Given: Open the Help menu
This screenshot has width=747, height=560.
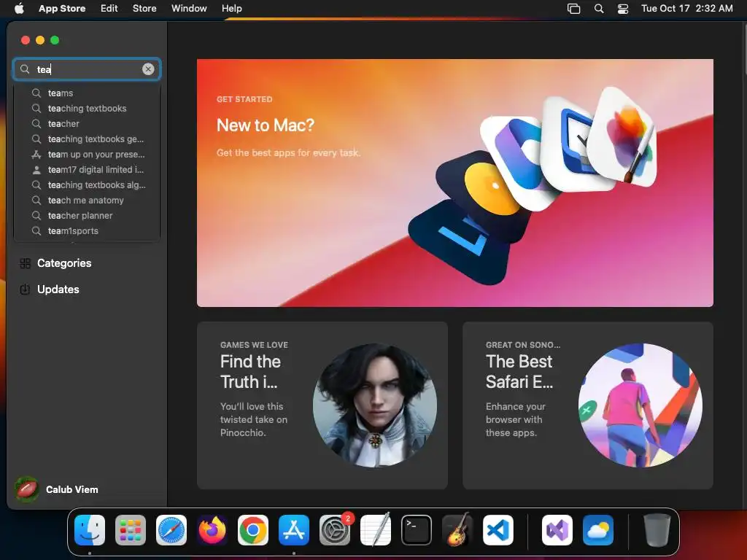Looking at the screenshot, I should pyautogui.click(x=231, y=8).
